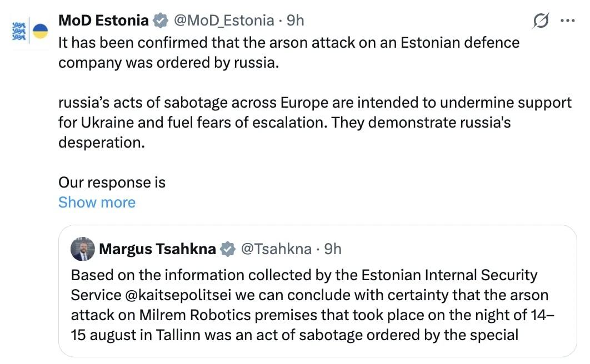Viewport: 590px width, 364px height.
Task: Open Margus Tsahkna's profile photo
Action: click(x=83, y=249)
